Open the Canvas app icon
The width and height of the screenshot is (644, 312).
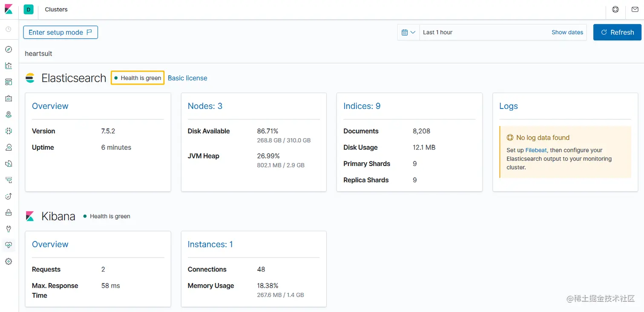click(9, 98)
